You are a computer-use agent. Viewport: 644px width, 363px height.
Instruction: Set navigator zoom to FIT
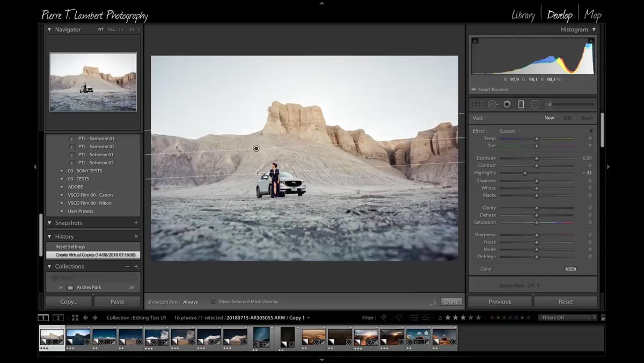[x=101, y=30]
